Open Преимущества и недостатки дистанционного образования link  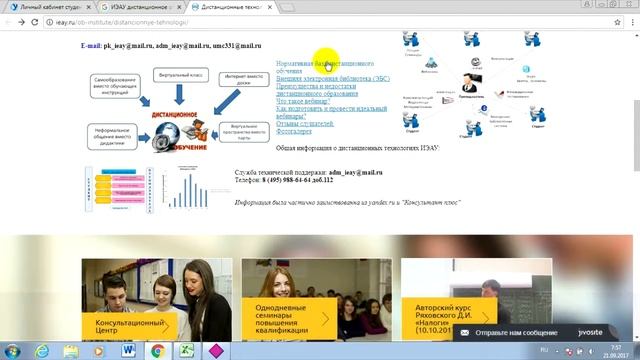(x=317, y=90)
